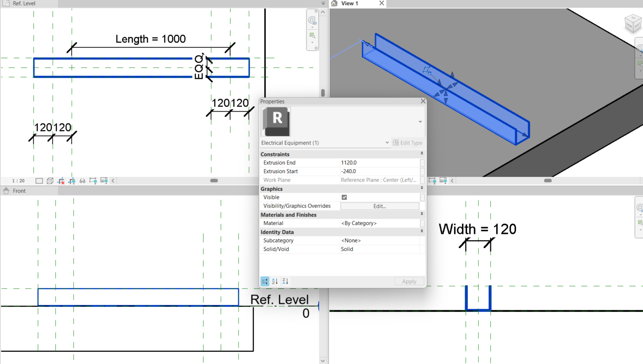The image size is (643, 364).
Task: Click the Reveal Constraints icon
Action: (x=93, y=180)
